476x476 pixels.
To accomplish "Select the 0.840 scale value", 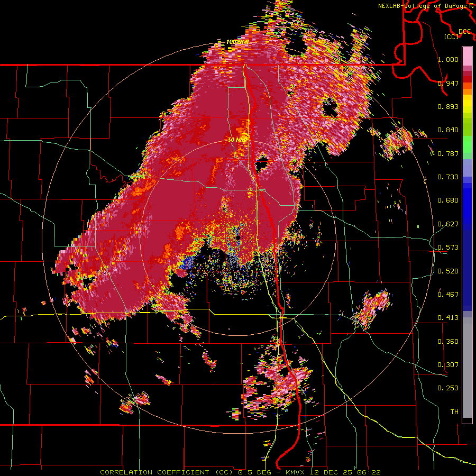I will pyautogui.click(x=448, y=130).
